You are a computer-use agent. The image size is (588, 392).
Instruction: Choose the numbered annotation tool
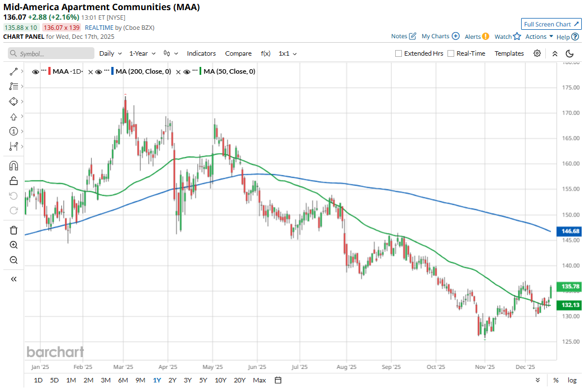pyautogui.click(x=13, y=131)
